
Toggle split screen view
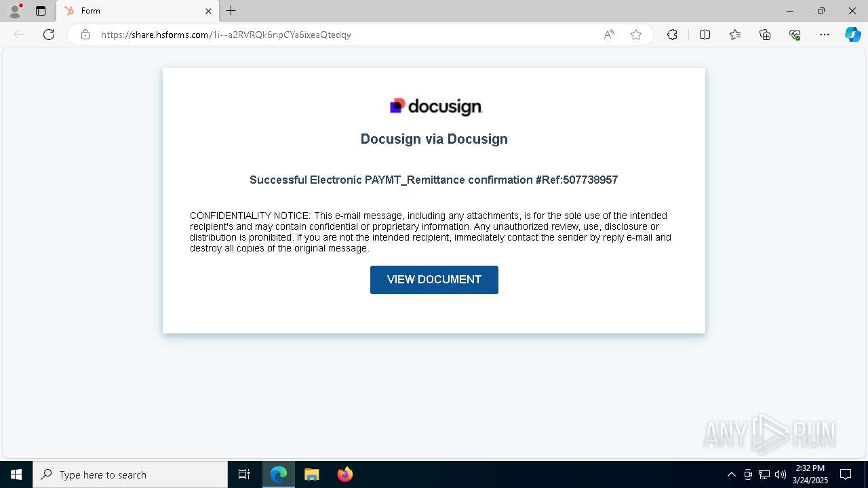click(x=705, y=35)
